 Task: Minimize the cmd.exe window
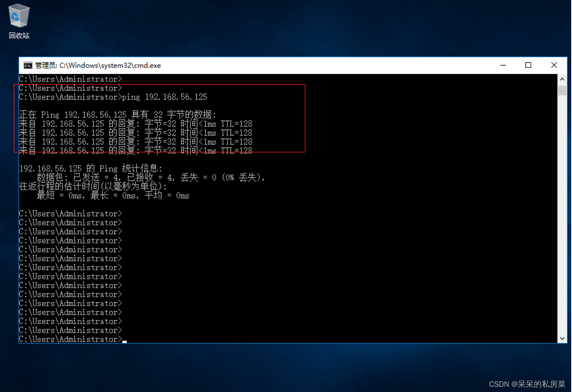click(x=503, y=65)
